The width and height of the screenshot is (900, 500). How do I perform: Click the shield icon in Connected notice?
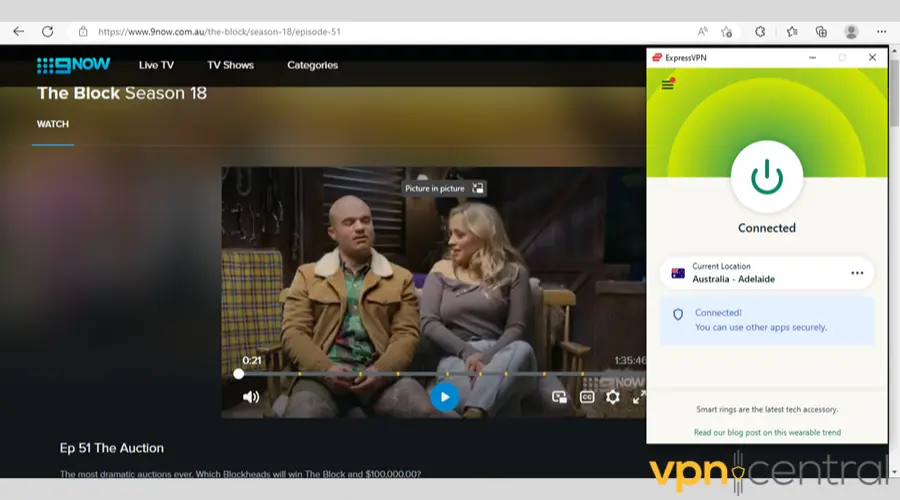pyautogui.click(x=678, y=315)
